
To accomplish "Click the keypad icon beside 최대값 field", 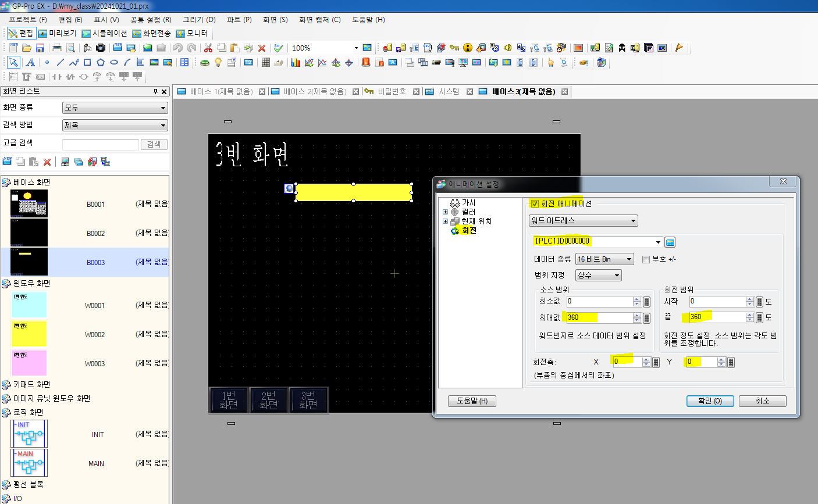I will click(646, 318).
